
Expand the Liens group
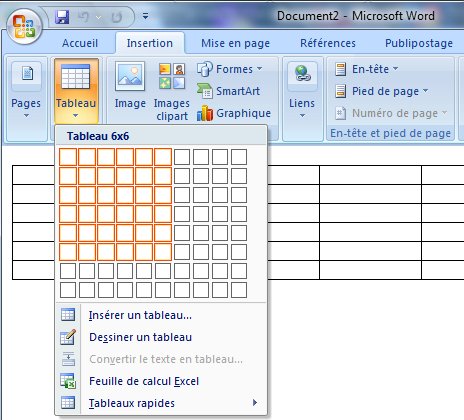point(302,99)
